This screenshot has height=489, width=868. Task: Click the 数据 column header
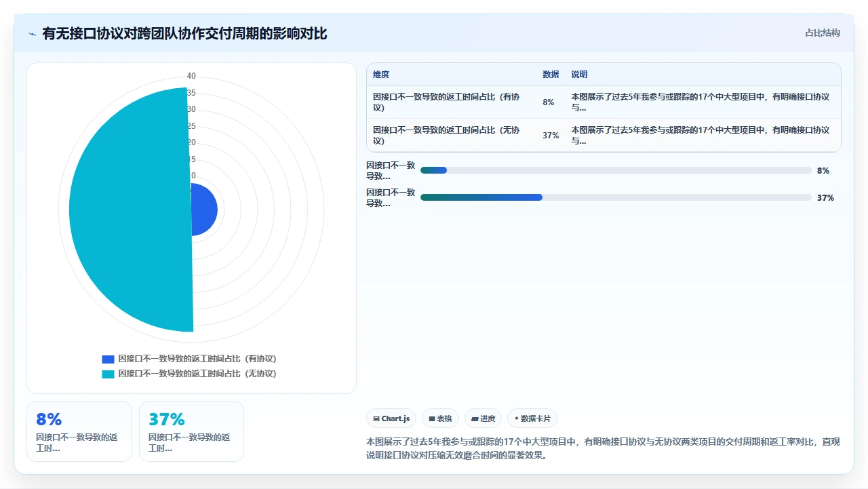tap(551, 75)
